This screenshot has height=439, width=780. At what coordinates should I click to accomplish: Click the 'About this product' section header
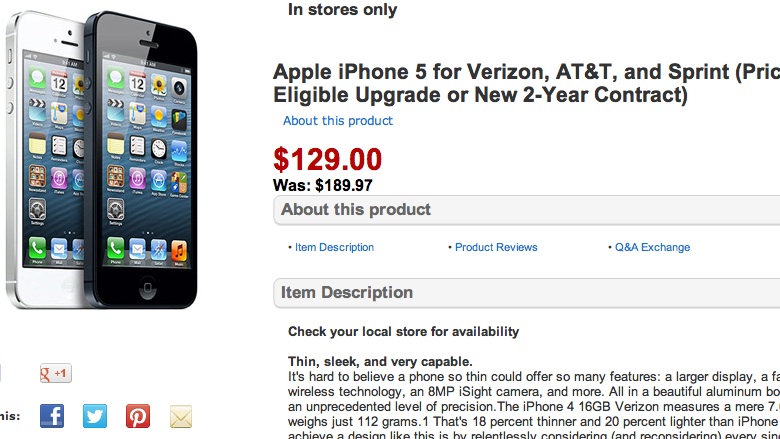[356, 210]
